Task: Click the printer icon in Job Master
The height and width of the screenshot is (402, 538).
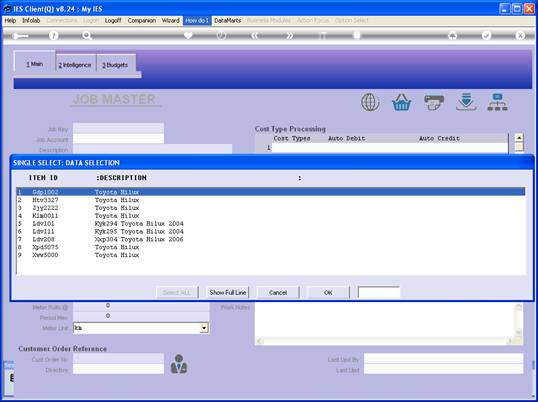Action: [x=434, y=102]
